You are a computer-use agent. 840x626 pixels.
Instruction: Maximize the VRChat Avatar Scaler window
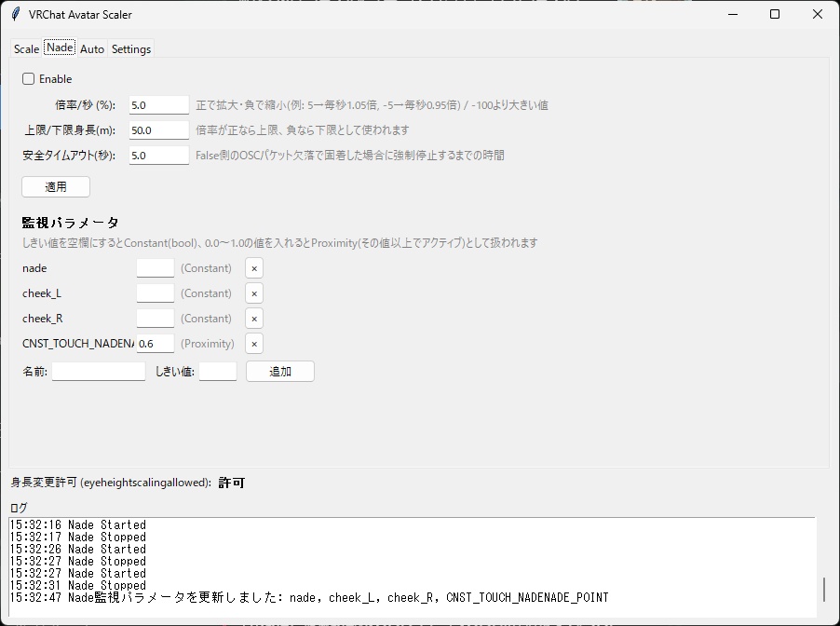[x=775, y=14]
